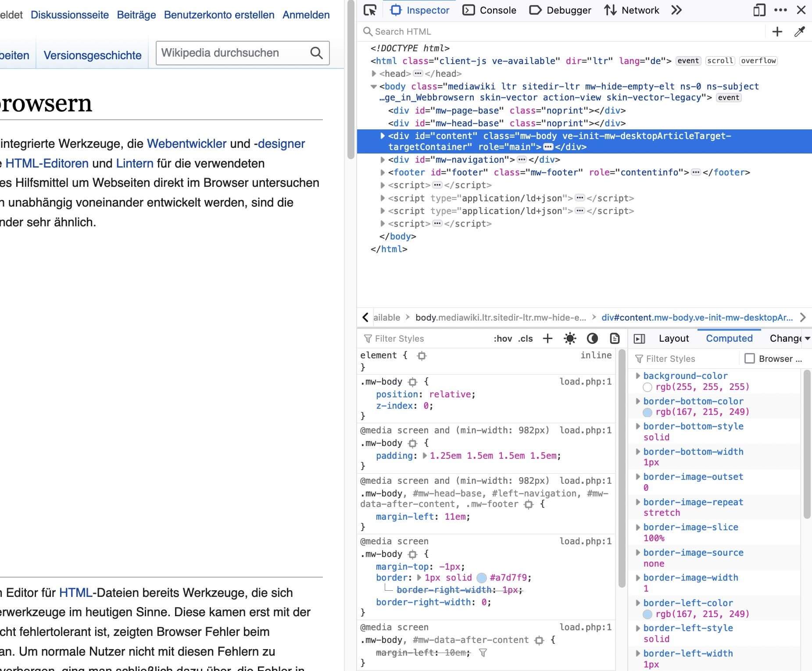Viewport: 812px width, 671px height.
Task: Expand border shorthand values
Action: (x=419, y=578)
